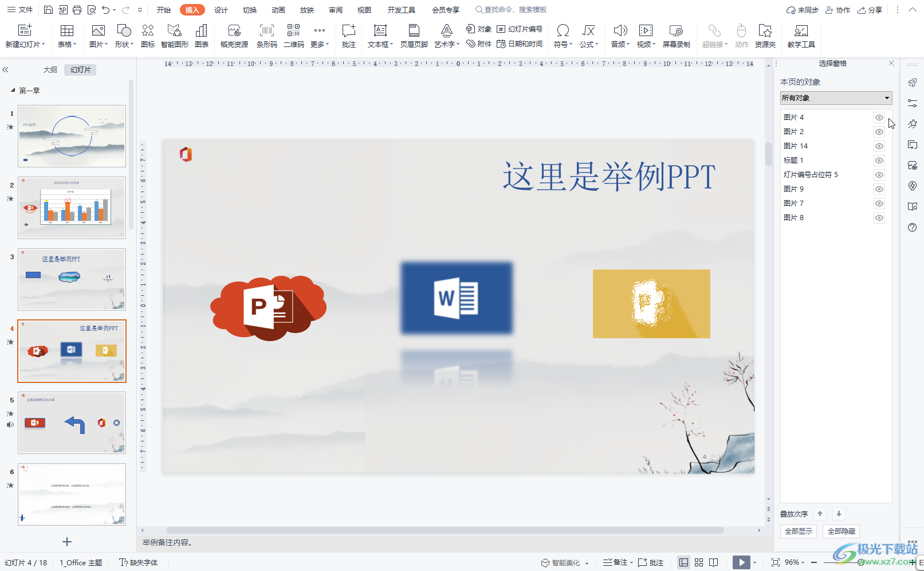Hide the 图片 14 object
The image size is (924, 571).
coord(879,146)
